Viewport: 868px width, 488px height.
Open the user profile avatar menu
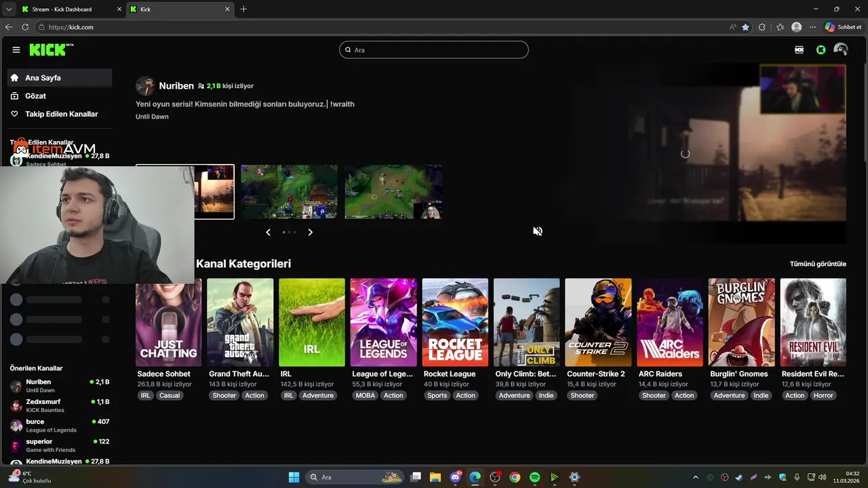841,49
